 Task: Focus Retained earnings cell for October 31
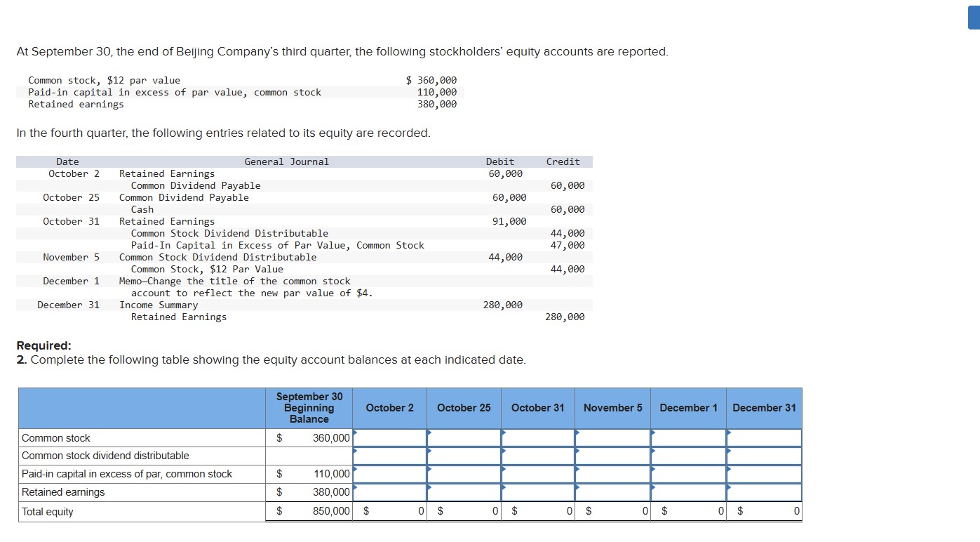click(x=538, y=492)
